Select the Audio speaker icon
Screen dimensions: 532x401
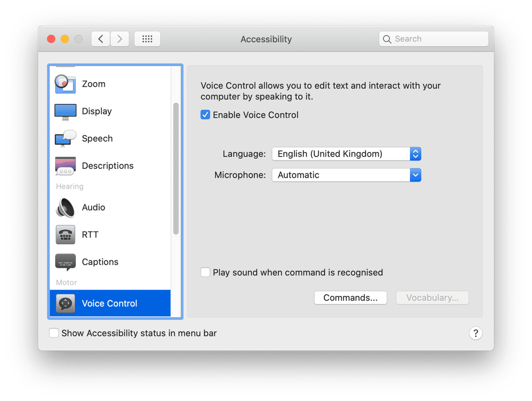(x=65, y=208)
